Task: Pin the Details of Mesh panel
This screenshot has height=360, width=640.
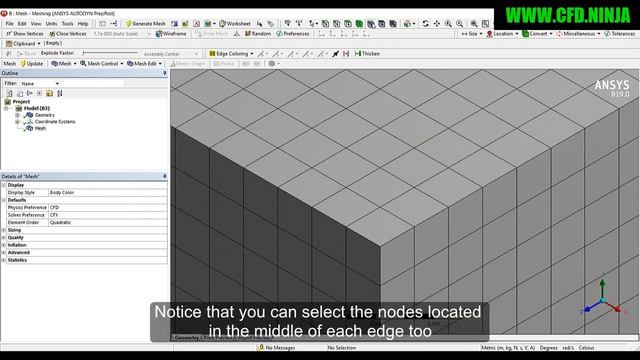Action: point(164,176)
